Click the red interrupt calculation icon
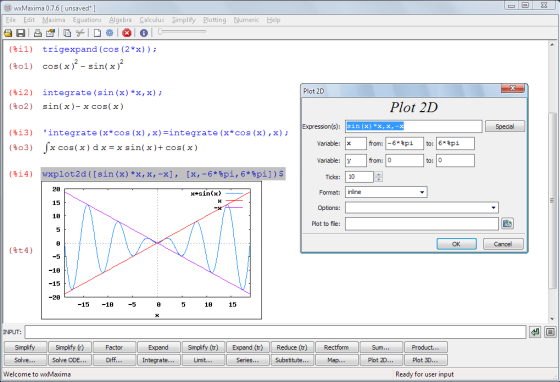The height and width of the screenshot is (382, 560). [126, 33]
